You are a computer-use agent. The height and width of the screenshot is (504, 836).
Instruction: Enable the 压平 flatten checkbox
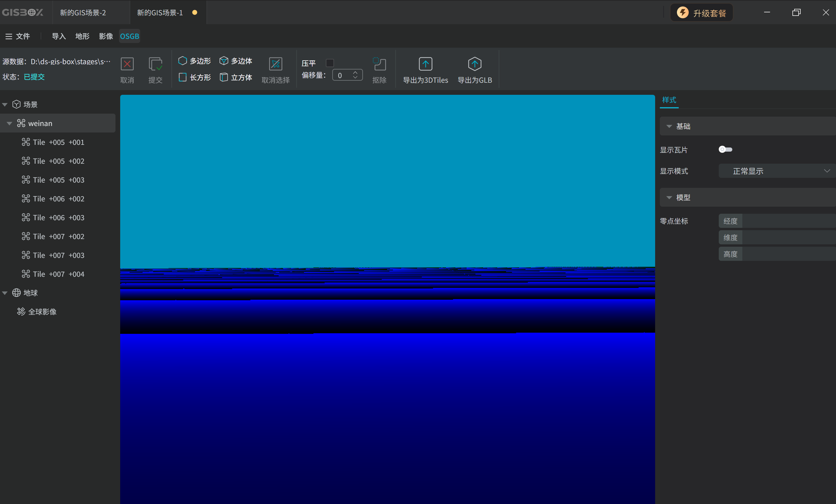click(330, 63)
